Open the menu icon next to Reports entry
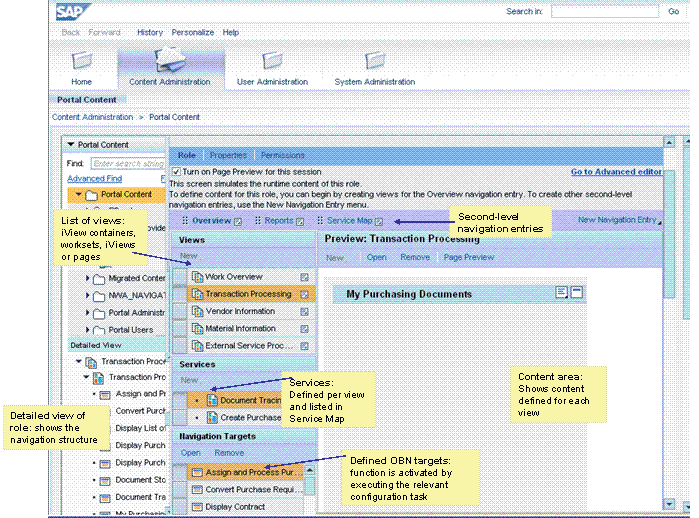Screen dimensions: 699x518 (300, 222)
